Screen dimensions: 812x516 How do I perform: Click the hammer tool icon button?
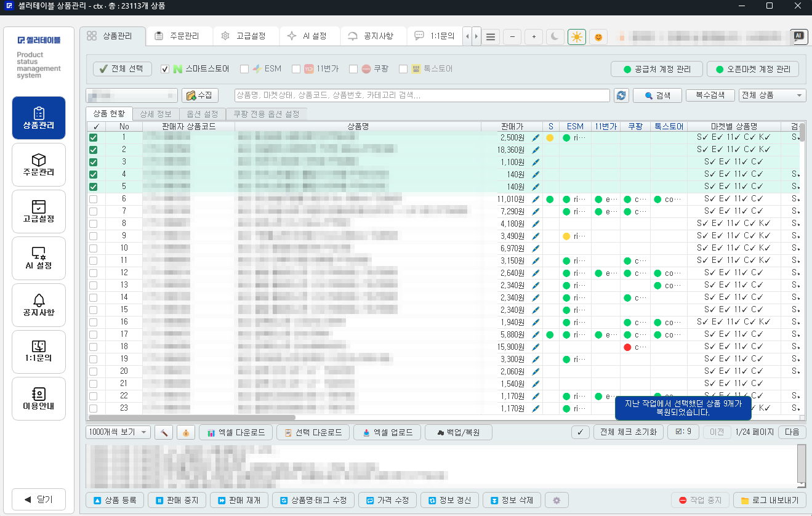coord(164,432)
